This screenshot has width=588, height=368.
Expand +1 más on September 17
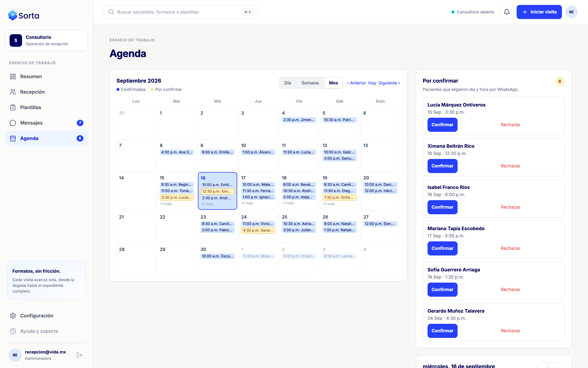coord(247,203)
